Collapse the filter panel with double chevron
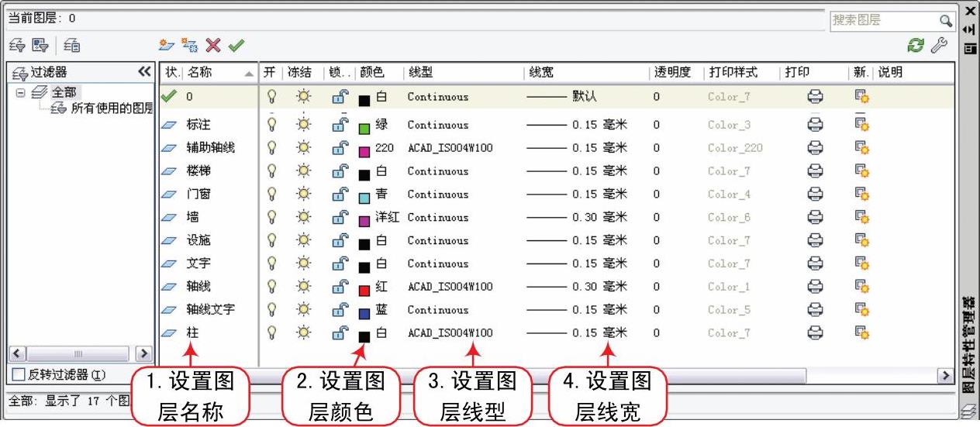This screenshot has height=427, width=980. [x=145, y=71]
